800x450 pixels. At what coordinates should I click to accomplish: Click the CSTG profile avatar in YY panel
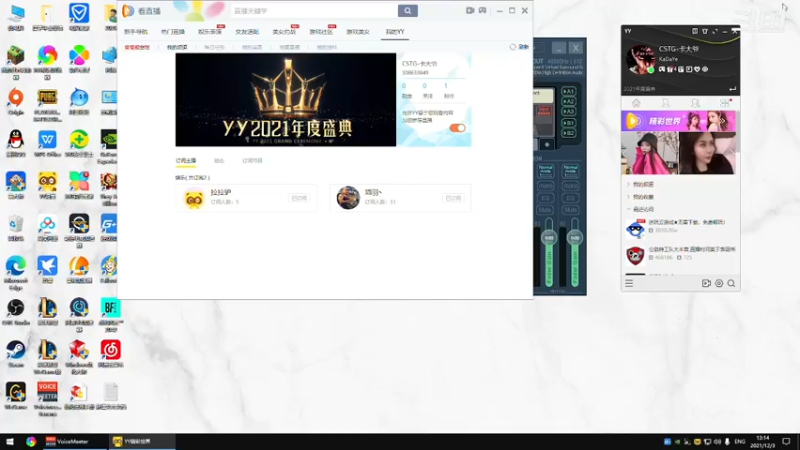click(640, 59)
